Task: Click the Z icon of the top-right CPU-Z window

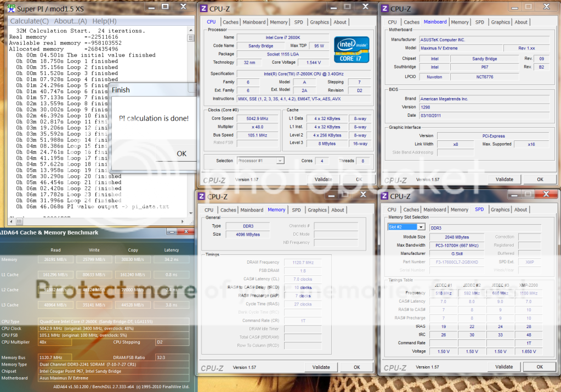Action: click(385, 8)
